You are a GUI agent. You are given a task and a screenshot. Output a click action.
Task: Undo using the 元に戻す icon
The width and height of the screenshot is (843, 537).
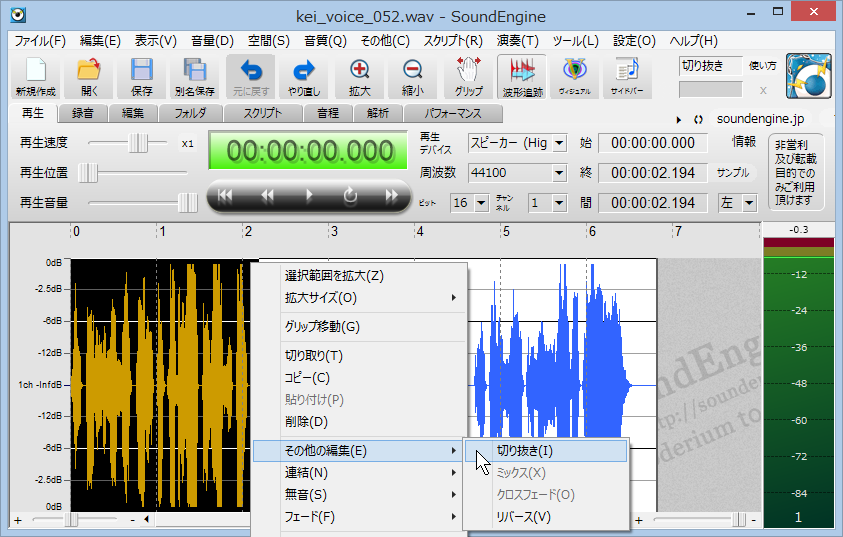[250, 76]
